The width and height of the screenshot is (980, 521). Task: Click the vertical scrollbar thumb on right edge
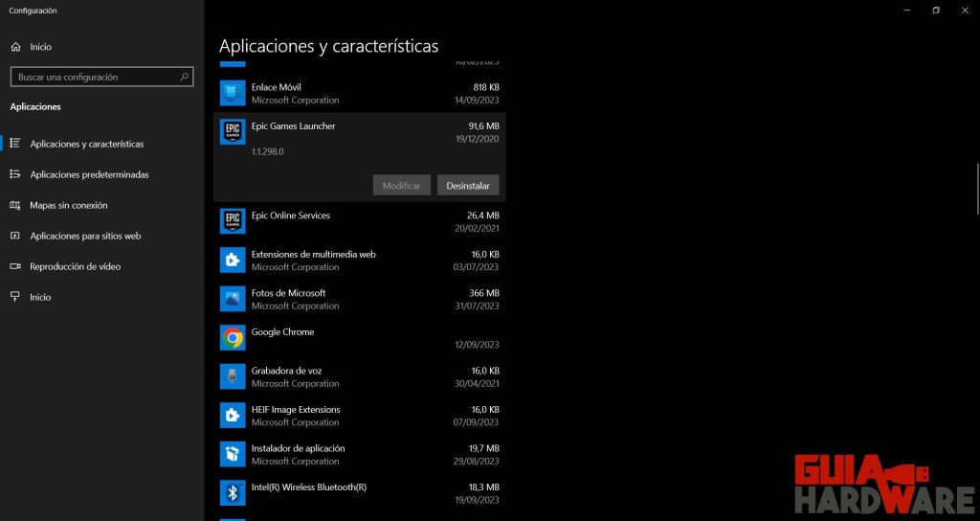[977, 189]
